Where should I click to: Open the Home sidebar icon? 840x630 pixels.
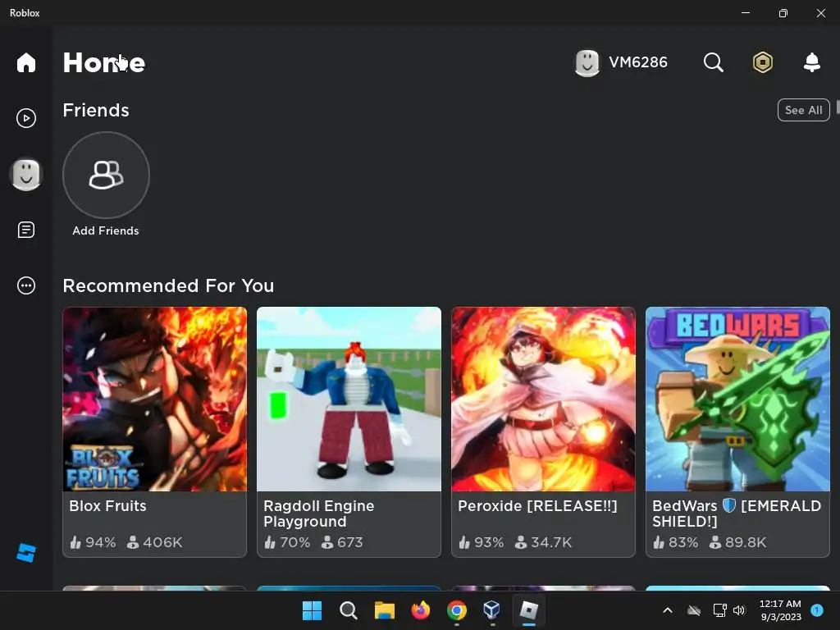(25, 62)
